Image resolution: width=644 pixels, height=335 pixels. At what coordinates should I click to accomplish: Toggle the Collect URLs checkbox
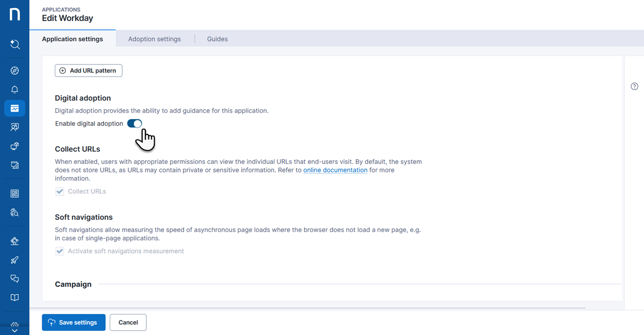click(x=60, y=192)
